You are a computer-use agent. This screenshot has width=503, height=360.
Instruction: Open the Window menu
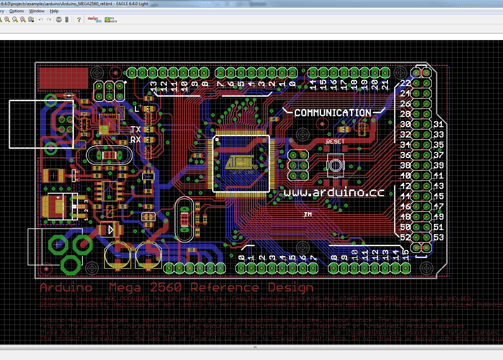(37, 11)
